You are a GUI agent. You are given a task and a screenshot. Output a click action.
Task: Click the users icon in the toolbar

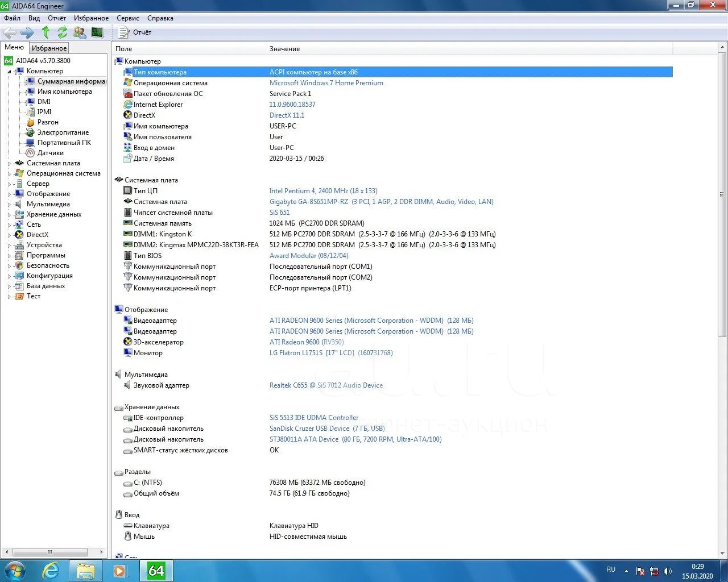[80, 32]
